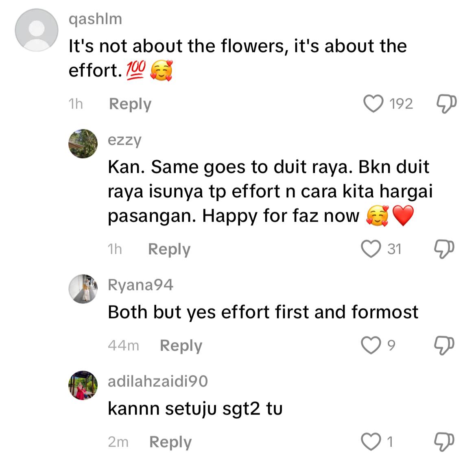Viewport: 476px width, 461px height.
Task: Tap the Ryana94 username
Action: coord(140,285)
